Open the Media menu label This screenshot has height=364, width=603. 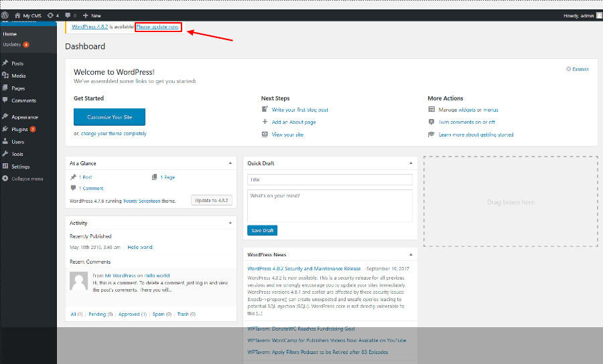pyautogui.click(x=19, y=76)
